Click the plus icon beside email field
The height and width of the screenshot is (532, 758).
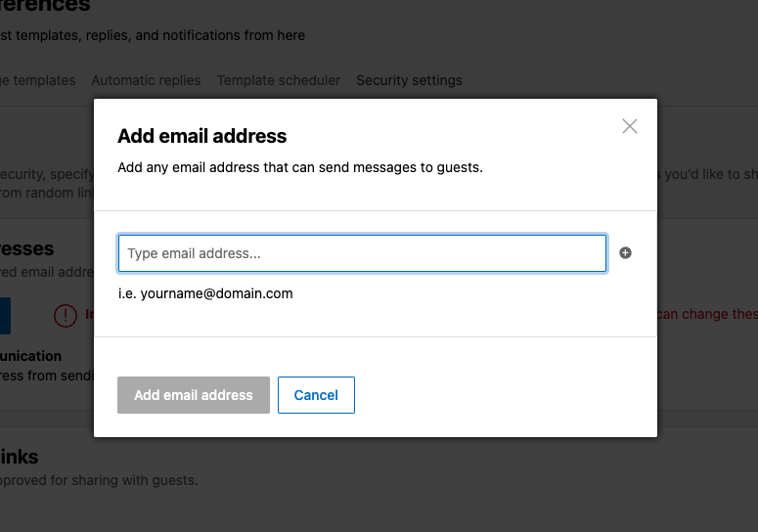coord(625,252)
